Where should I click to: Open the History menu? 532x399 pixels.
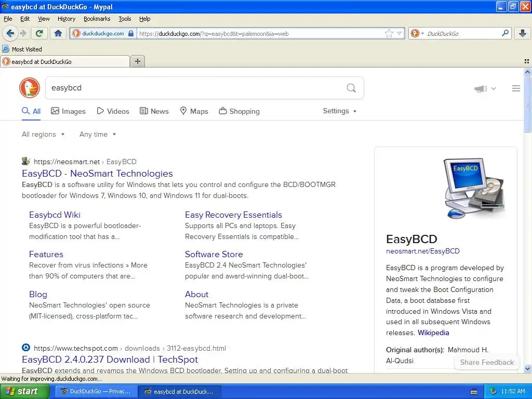(x=66, y=19)
